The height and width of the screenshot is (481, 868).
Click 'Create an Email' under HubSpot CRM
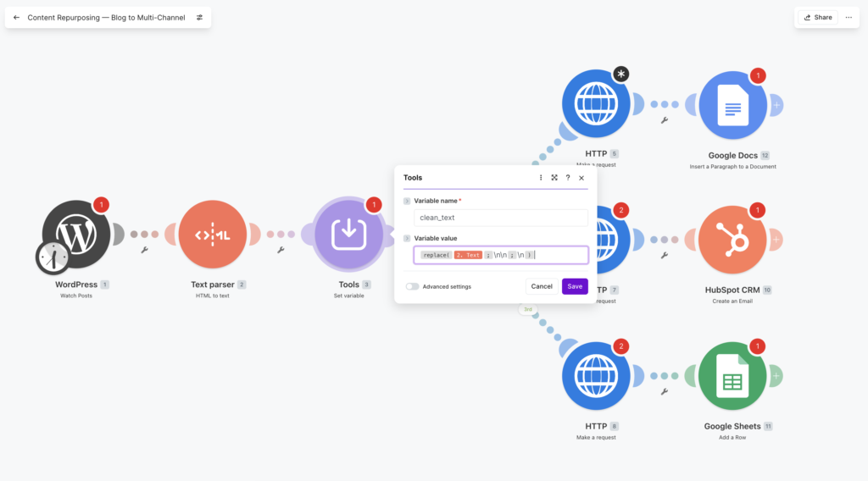click(732, 301)
